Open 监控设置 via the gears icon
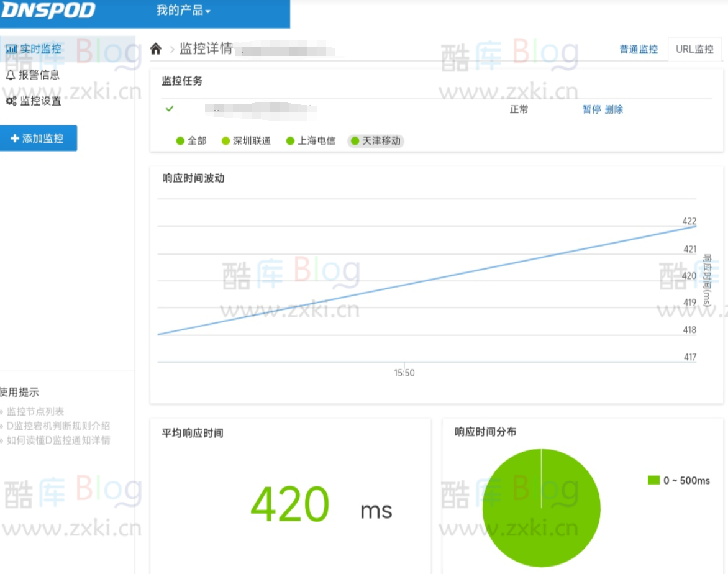The image size is (728, 574). tap(10, 99)
